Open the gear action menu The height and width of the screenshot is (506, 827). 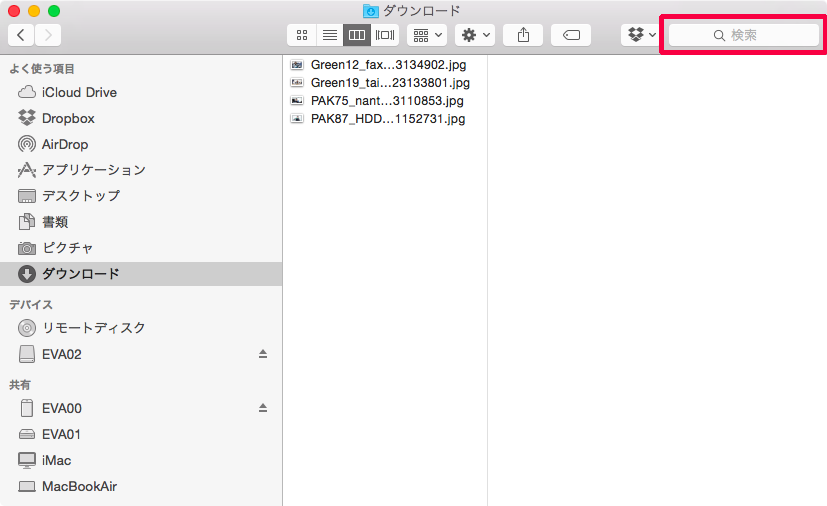pos(475,35)
